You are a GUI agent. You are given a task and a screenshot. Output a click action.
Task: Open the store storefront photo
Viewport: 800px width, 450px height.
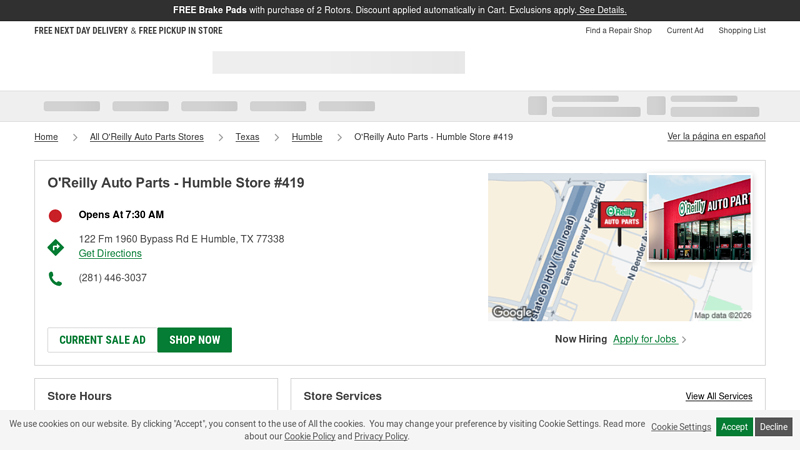(x=699, y=218)
